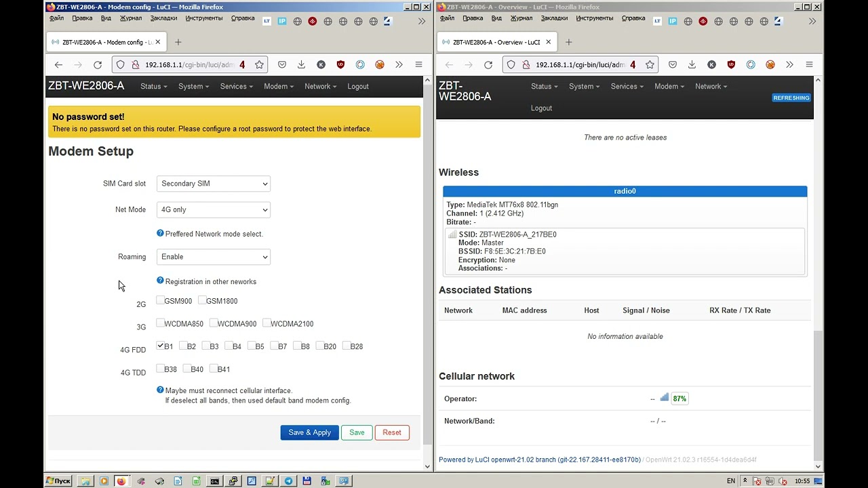The width and height of the screenshot is (868, 488).
Task: Check B7 4G FDD band
Action: pos(274,346)
